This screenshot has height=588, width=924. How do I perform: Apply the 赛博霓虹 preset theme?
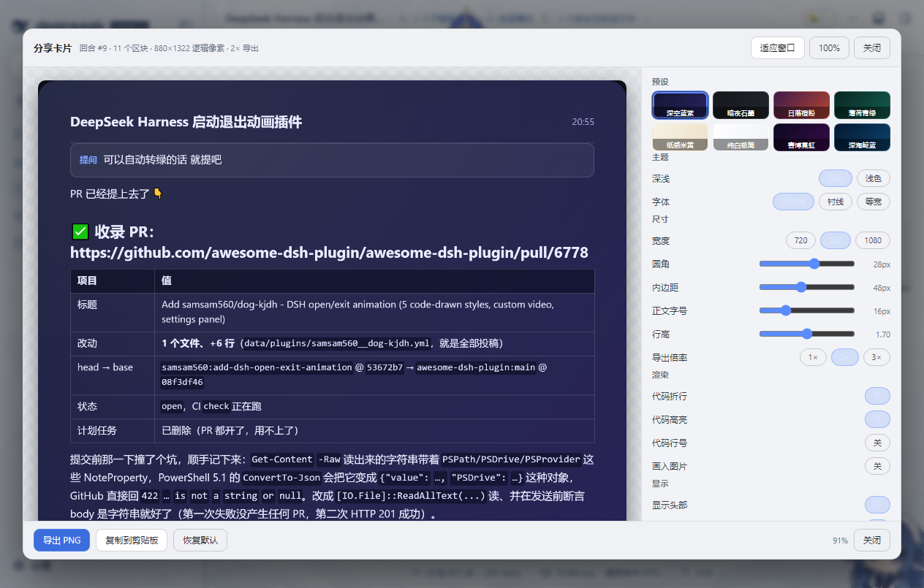[x=801, y=137]
